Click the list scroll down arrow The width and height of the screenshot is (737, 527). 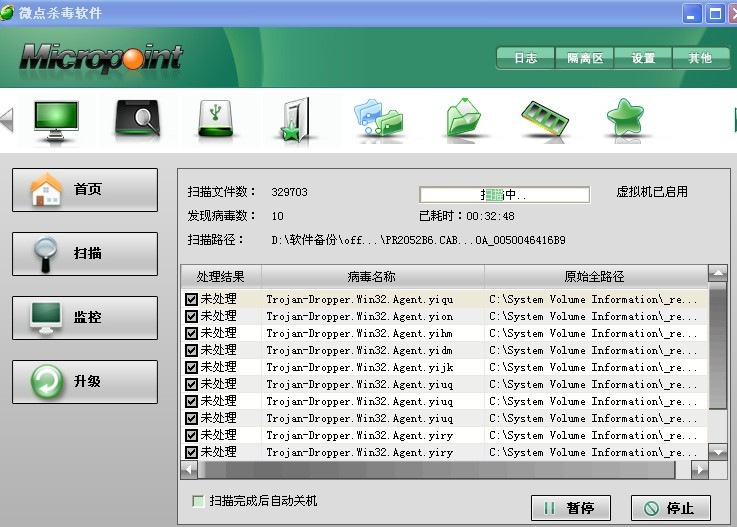point(718,452)
